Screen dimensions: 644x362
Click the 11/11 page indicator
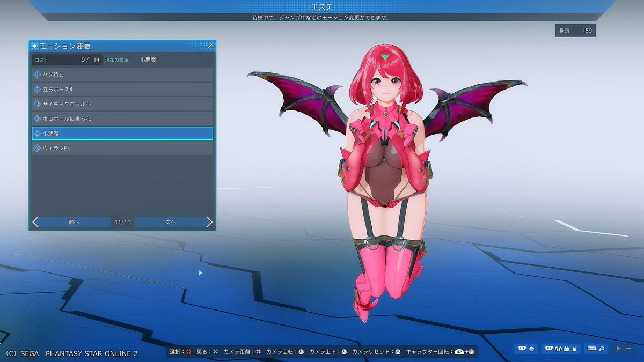122,222
